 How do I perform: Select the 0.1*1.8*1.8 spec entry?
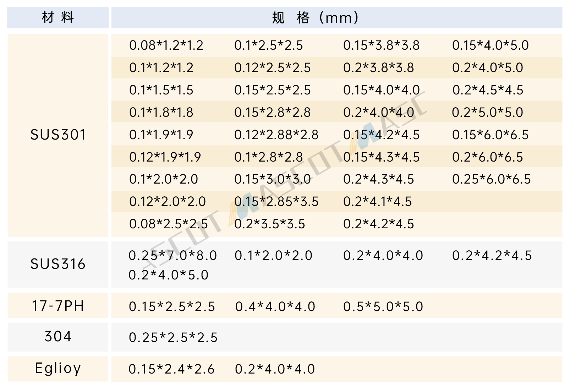[x=161, y=113]
